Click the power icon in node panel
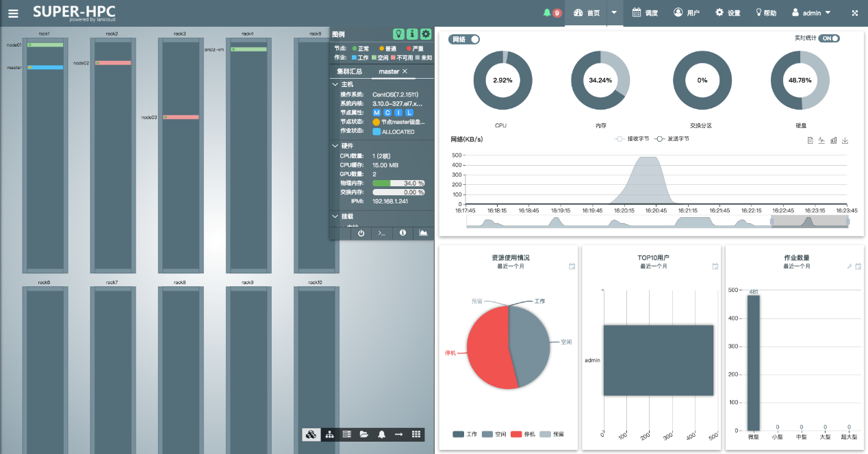The height and width of the screenshot is (454, 868). (361, 233)
